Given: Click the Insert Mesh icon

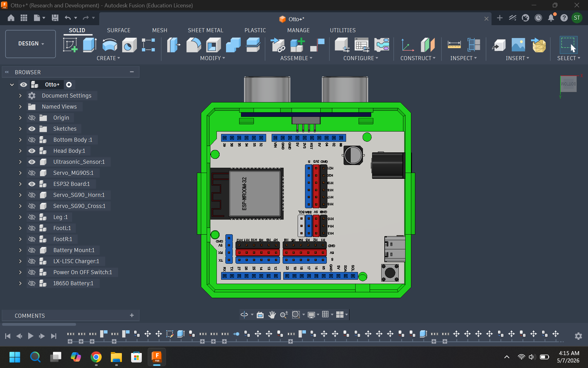Looking at the screenshot, I should tap(538, 45).
